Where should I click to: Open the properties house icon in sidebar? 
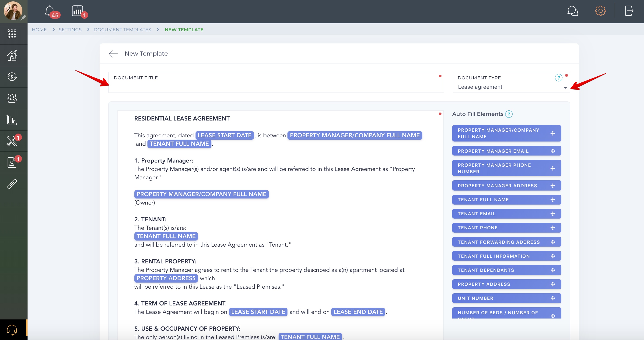coord(12,55)
